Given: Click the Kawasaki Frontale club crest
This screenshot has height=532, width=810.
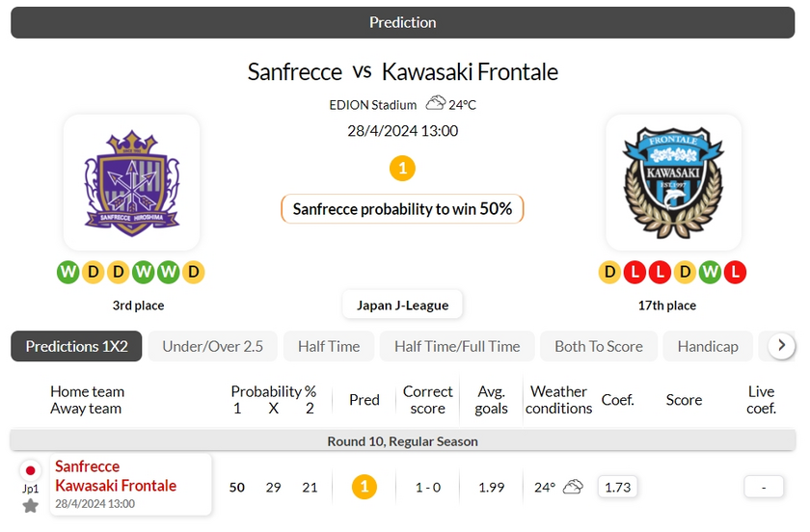Looking at the screenshot, I should [673, 183].
